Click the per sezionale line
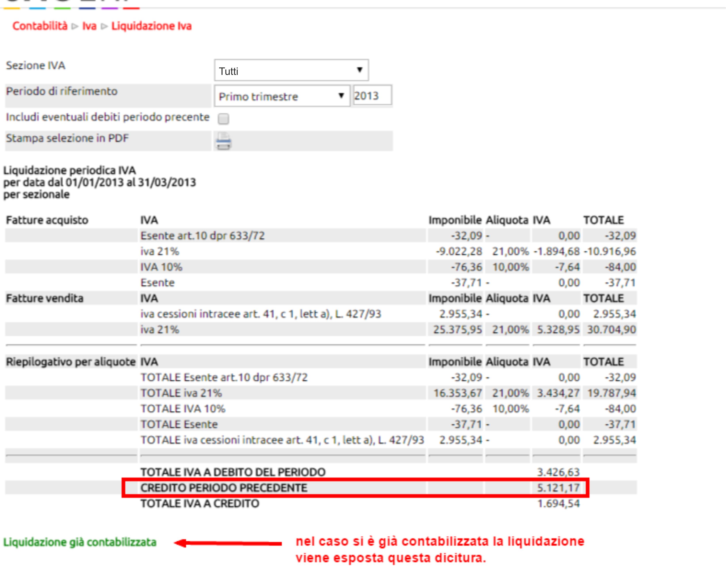Image resolution: width=726 pixels, height=588 pixels. click(37, 195)
